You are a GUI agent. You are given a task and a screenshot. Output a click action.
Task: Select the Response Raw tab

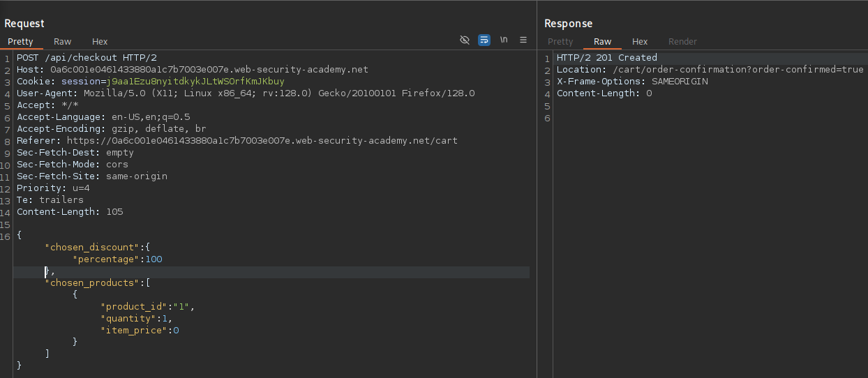coord(602,42)
